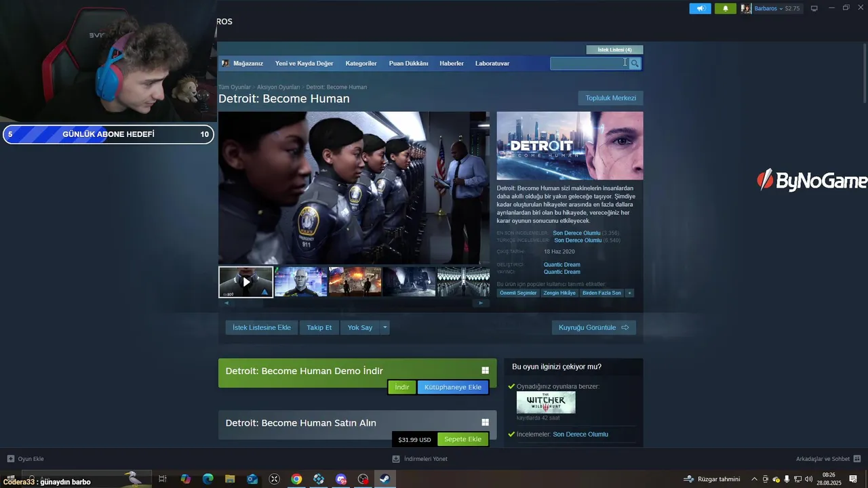Focus the store search field
This screenshot has width=868, height=488.
pyautogui.click(x=589, y=63)
